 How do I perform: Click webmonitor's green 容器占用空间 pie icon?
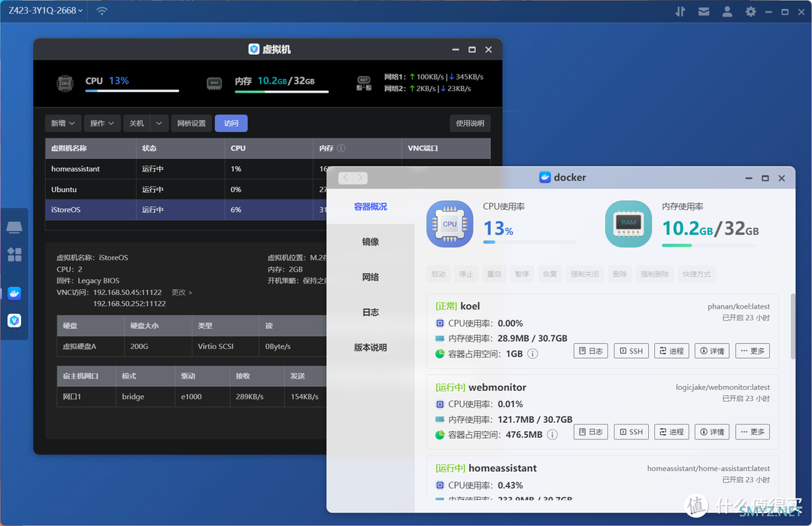point(440,435)
